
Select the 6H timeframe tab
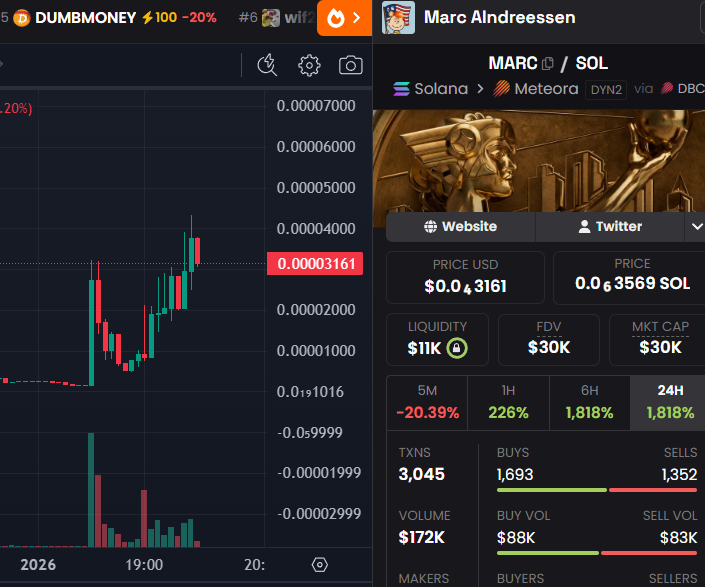coord(589,403)
